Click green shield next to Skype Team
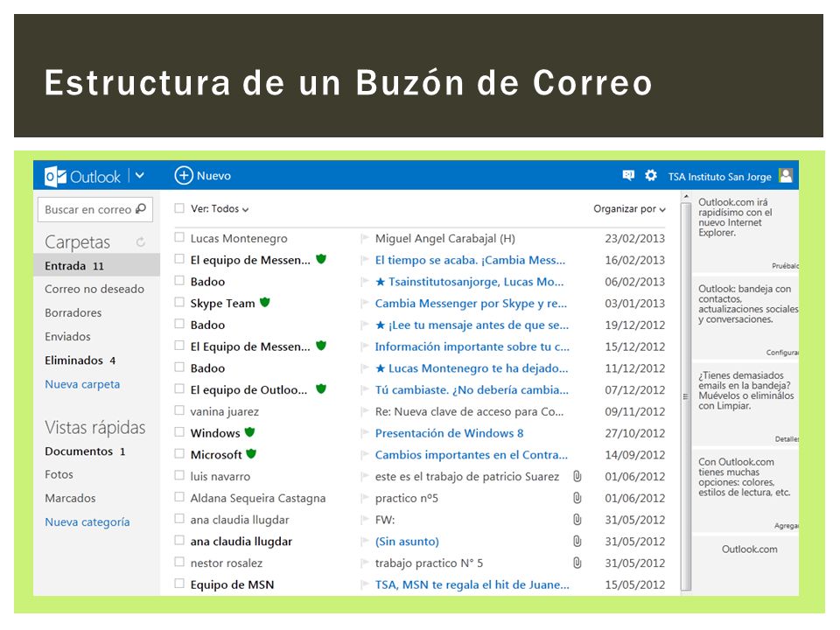This screenshot has width=840, height=630. tap(264, 302)
